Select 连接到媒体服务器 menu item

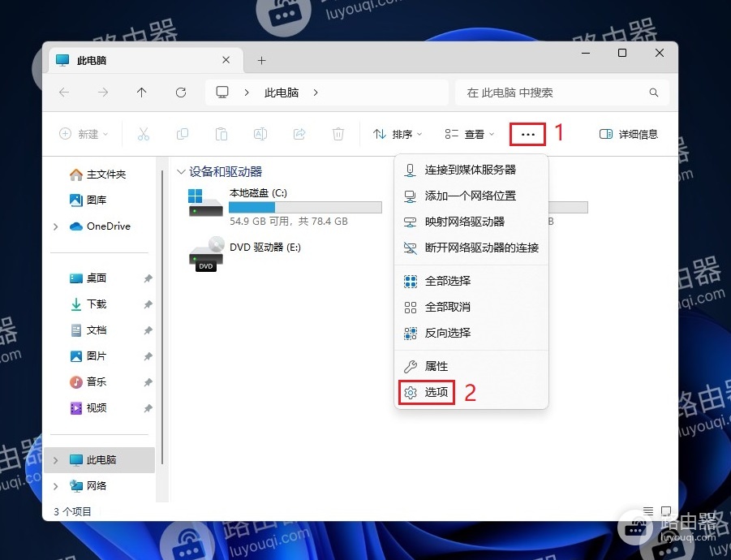tap(471, 170)
